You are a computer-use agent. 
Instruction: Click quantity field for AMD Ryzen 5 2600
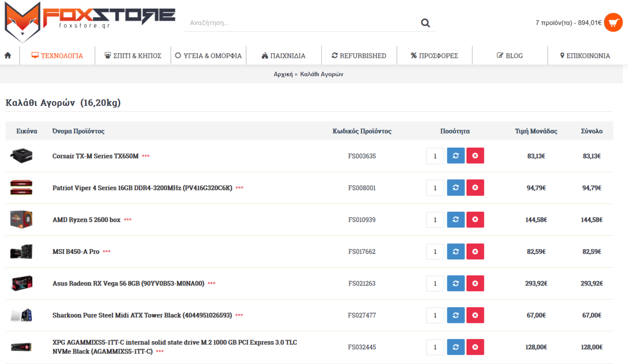pyautogui.click(x=435, y=220)
